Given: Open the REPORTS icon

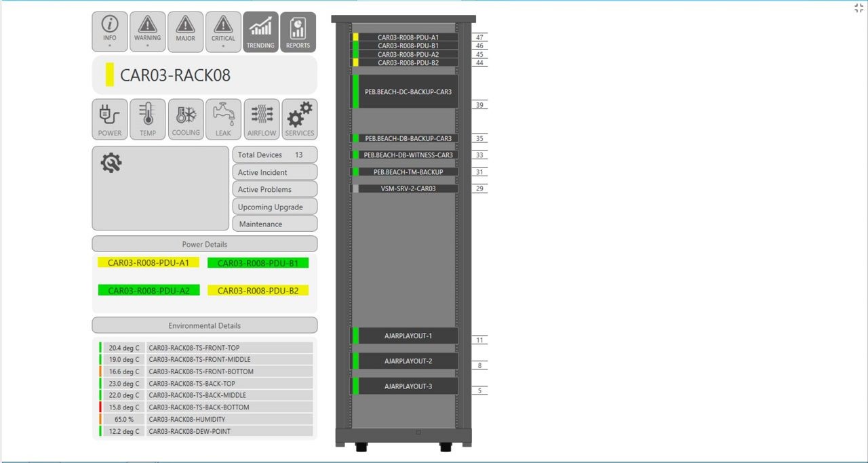Looking at the screenshot, I should (298, 32).
